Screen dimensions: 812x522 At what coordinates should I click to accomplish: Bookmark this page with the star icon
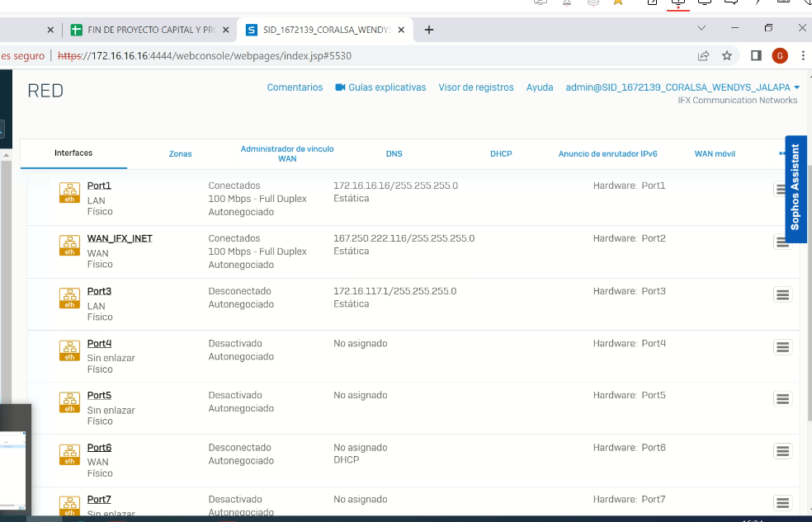[727, 56]
